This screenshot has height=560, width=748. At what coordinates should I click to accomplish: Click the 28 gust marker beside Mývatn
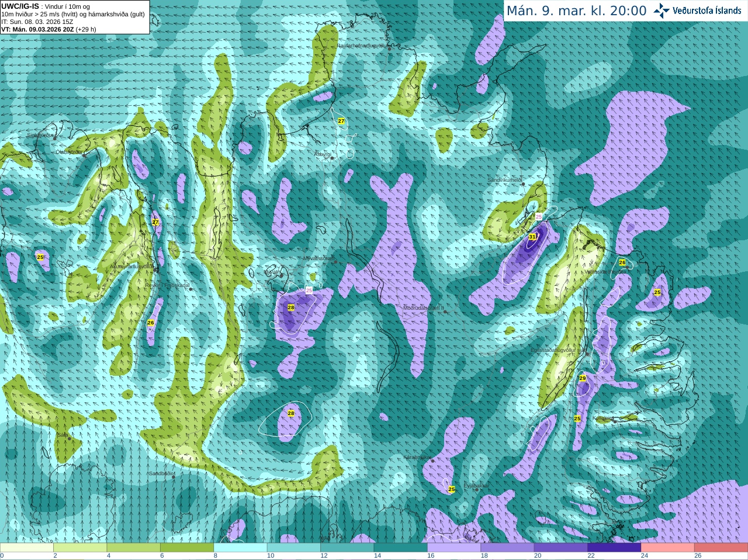pyautogui.click(x=291, y=307)
